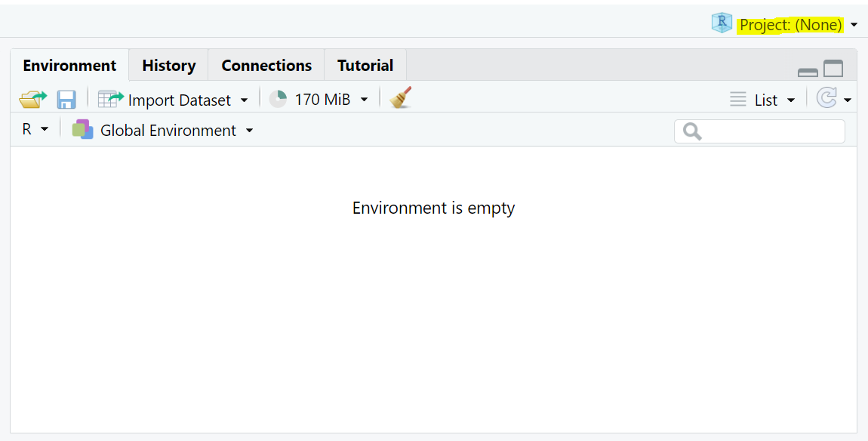Open the refresh options dropdown arrow
Viewport: 868px width, 441px height.
[x=848, y=100]
